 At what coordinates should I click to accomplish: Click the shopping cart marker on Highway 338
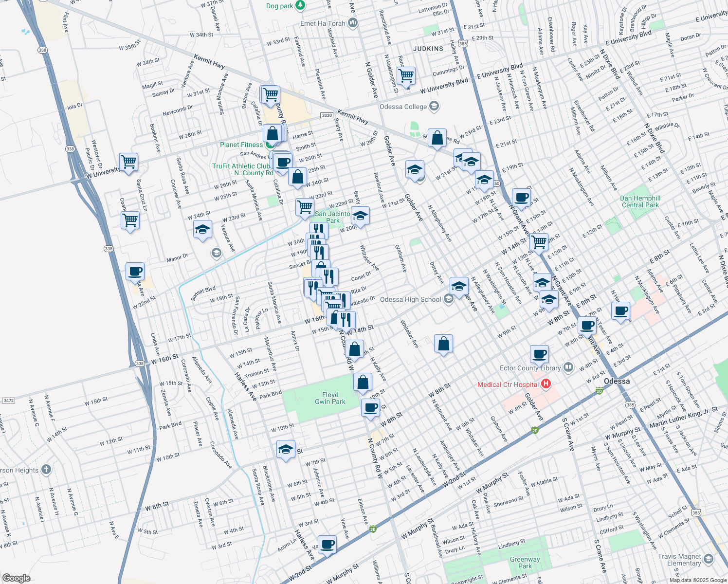point(130,220)
